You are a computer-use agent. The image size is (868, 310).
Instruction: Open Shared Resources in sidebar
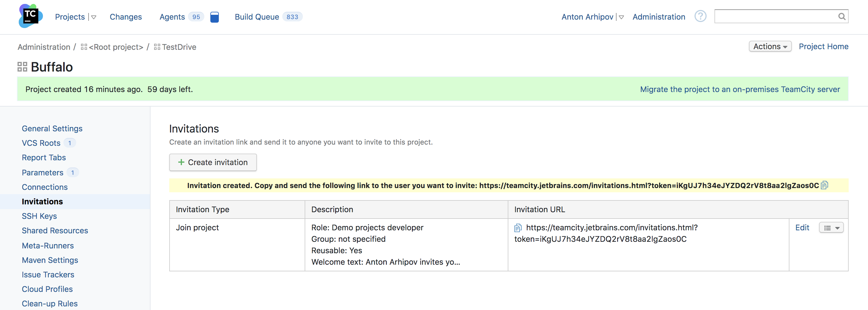click(x=55, y=231)
